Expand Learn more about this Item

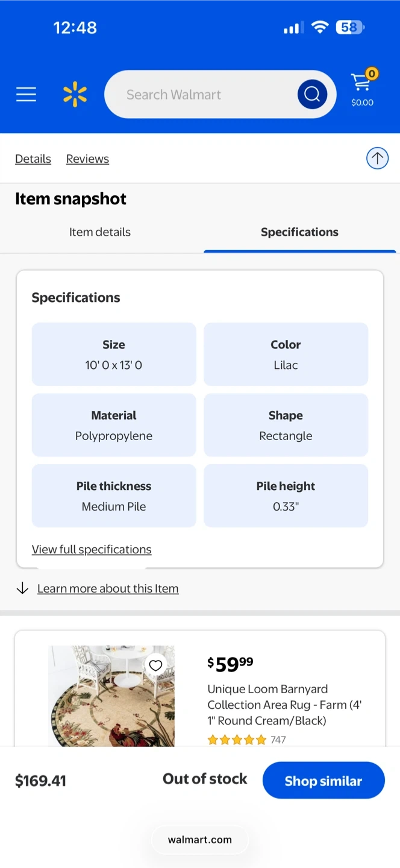pyautogui.click(x=108, y=589)
